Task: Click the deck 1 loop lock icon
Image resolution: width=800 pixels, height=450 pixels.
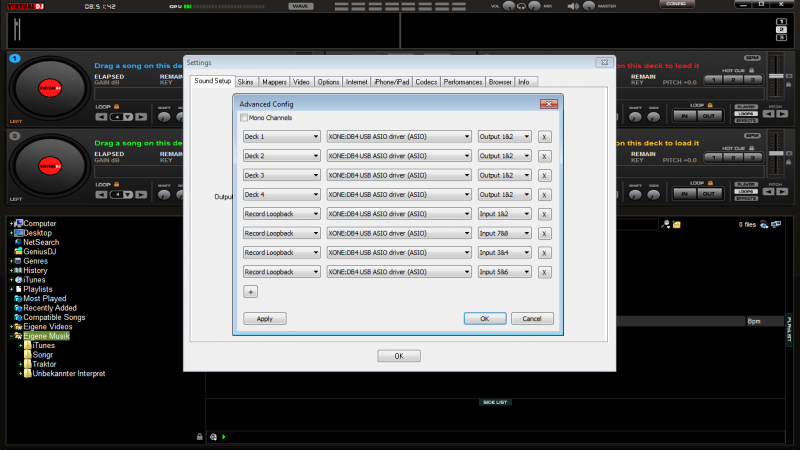Action: click(x=116, y=107)
